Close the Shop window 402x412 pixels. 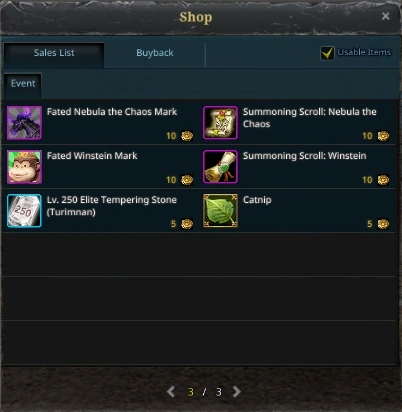(386, 16)
